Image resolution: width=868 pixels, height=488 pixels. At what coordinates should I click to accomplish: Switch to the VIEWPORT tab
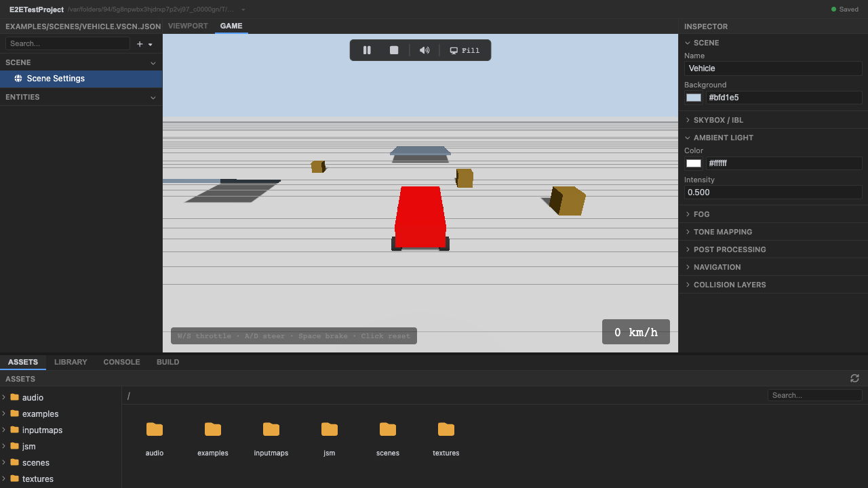188,26
